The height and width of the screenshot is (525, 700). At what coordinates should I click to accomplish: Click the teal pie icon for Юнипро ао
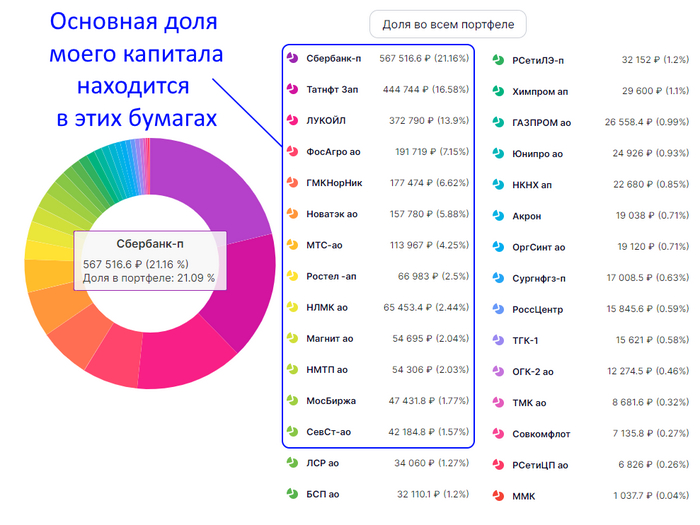[498, 154]
